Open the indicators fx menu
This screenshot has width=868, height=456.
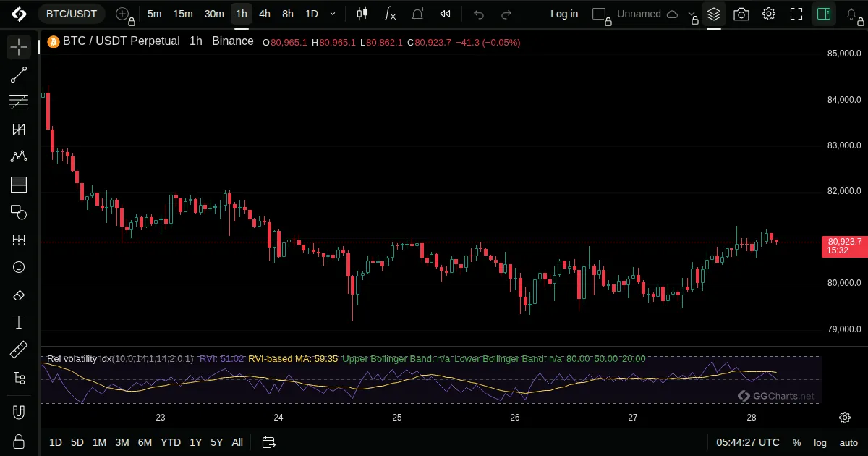[x=390, y=14]
